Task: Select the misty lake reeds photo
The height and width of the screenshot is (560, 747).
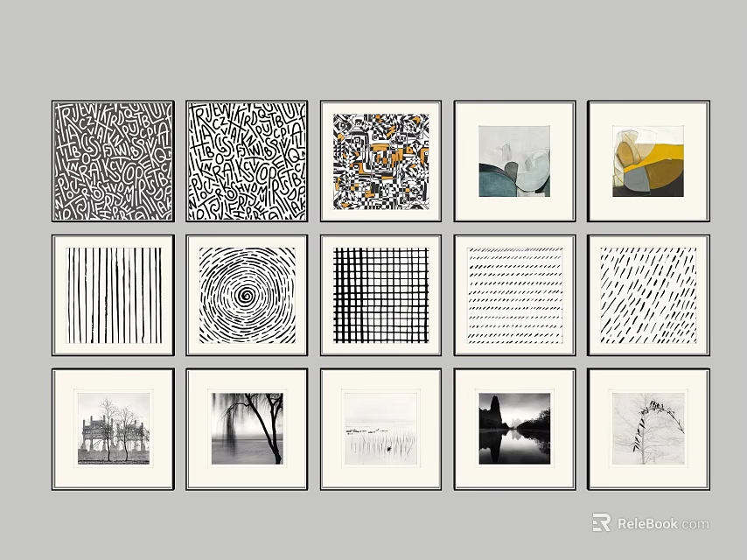Action: point(380,429)
